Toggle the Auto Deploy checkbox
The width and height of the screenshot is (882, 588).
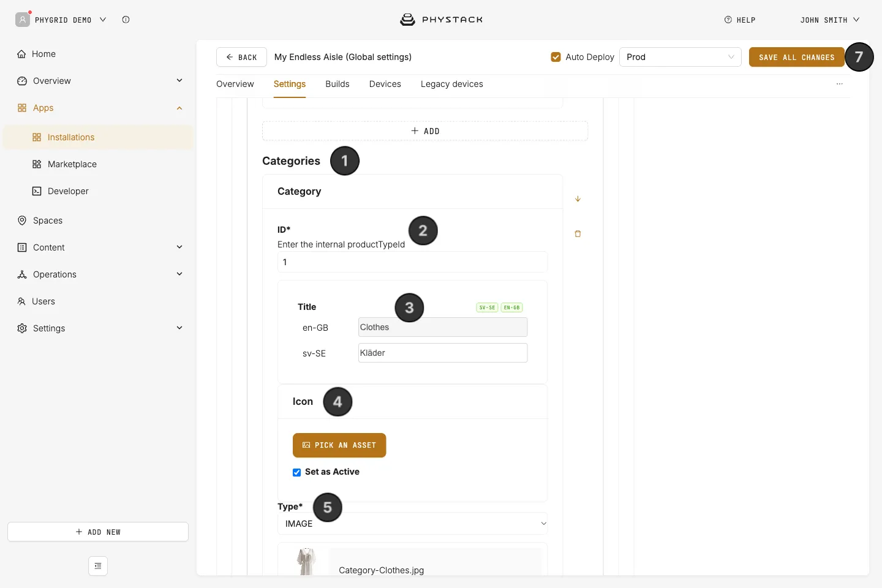(x=556, y=57)
